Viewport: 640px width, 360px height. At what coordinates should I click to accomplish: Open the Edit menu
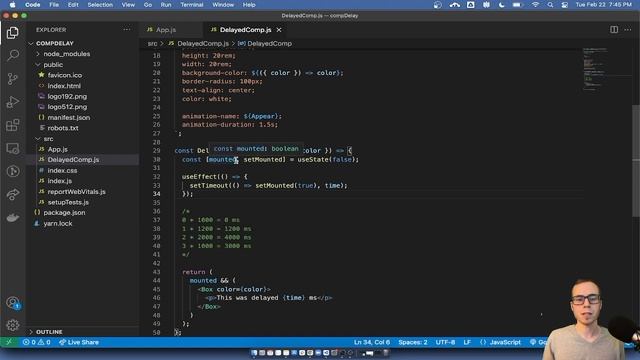tap(73, 5)
